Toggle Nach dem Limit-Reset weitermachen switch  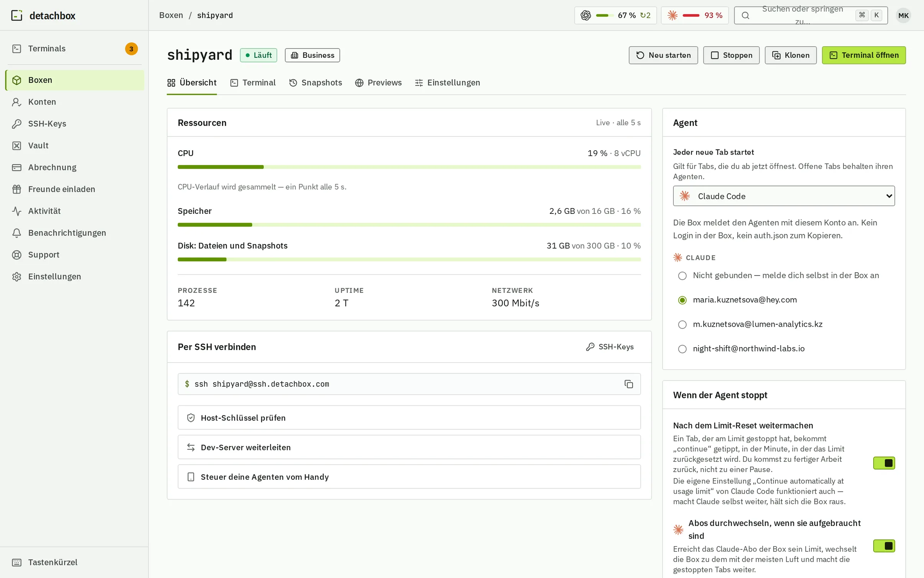coord(884,463)
